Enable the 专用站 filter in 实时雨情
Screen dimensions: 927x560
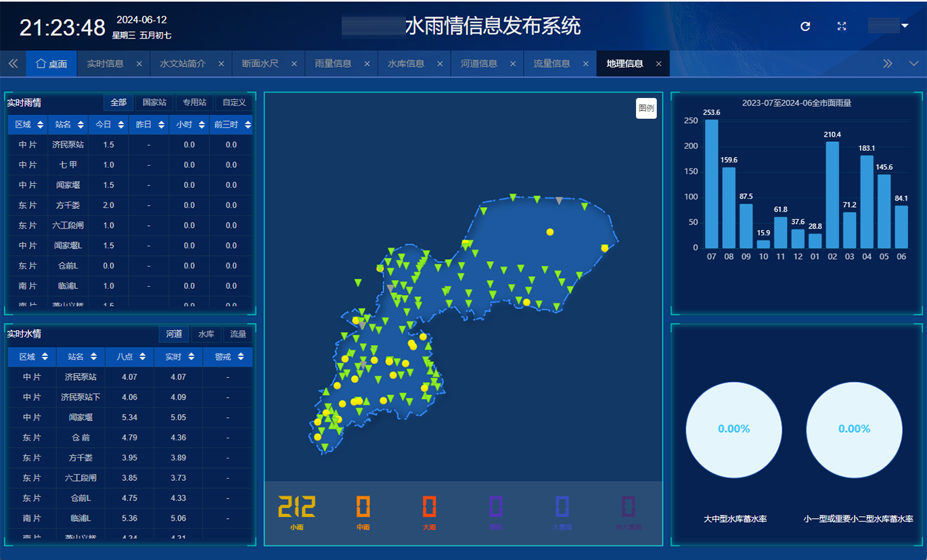coord(195,102)
